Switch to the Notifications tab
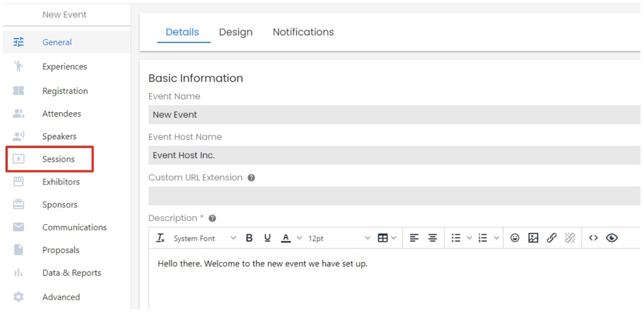Screen dimensions: 644x313 tap(304, 32)
